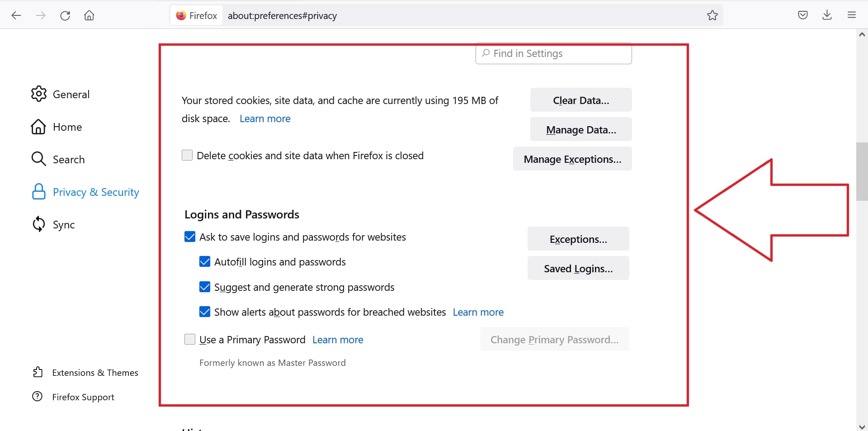The height and width of the screenshot is (431, 868).
Task: Bookmark this page with the star
Action: [712, 15]
